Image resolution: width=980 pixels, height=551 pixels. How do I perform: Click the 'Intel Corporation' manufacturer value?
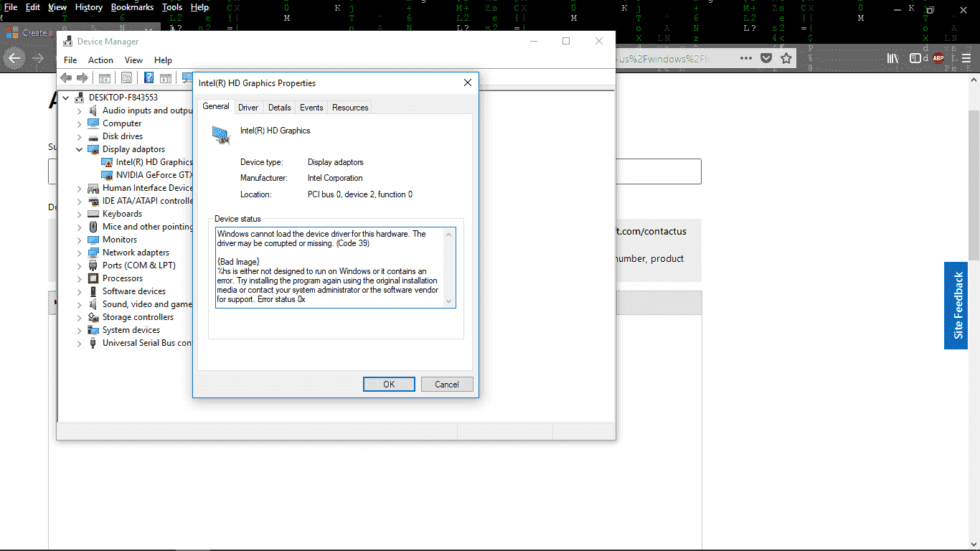(335, 178)
